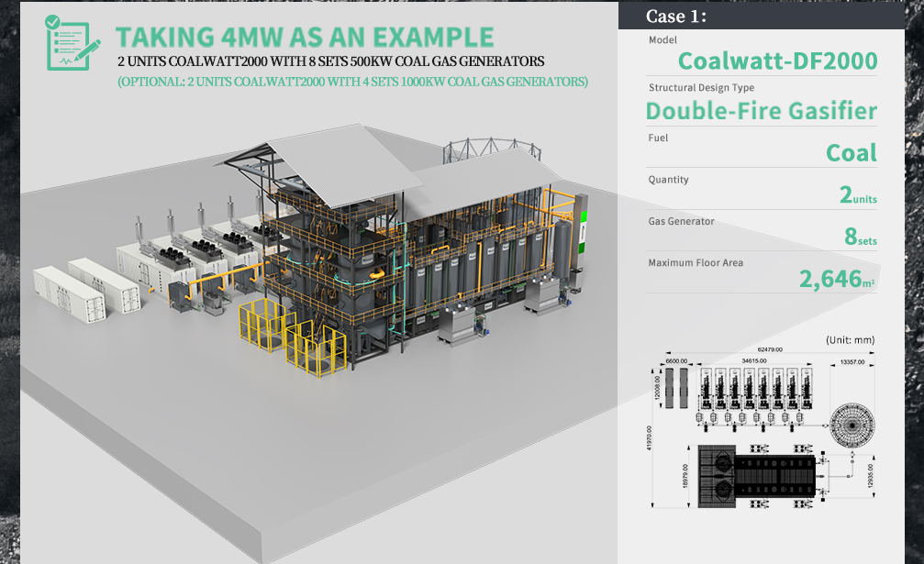Click the "Maximum Floor Area" label
The height and width of the screenshot is (564, 924).
pyautogui.click(x=696, y=263)
